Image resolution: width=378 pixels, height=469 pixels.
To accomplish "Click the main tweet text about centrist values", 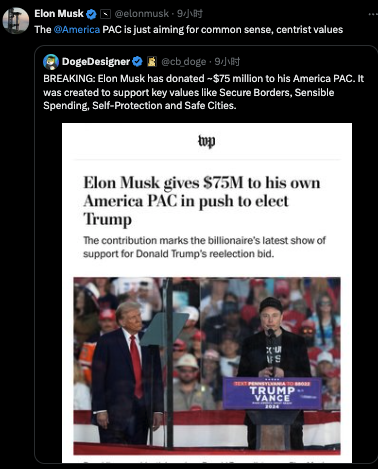I will pos(189,30).
